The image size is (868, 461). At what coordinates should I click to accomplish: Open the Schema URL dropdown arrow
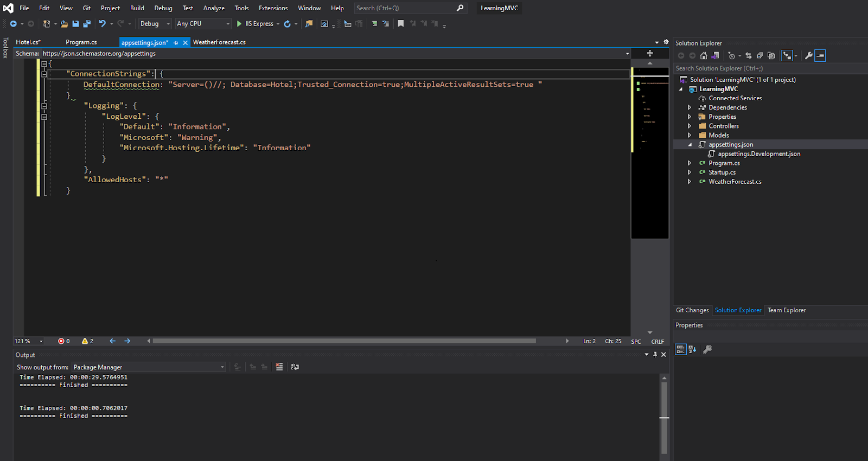[627, 53]
